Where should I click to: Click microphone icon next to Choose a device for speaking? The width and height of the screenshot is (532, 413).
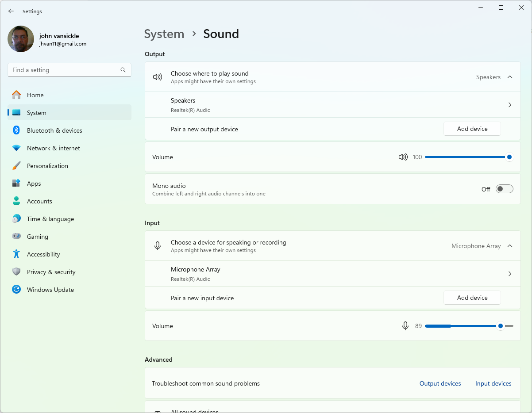158,246
